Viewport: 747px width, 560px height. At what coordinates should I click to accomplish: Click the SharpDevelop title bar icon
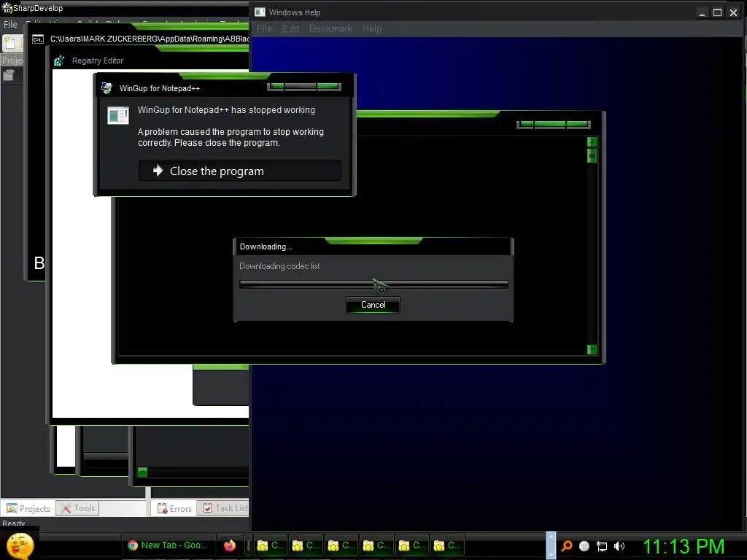(x=7, y=7)
